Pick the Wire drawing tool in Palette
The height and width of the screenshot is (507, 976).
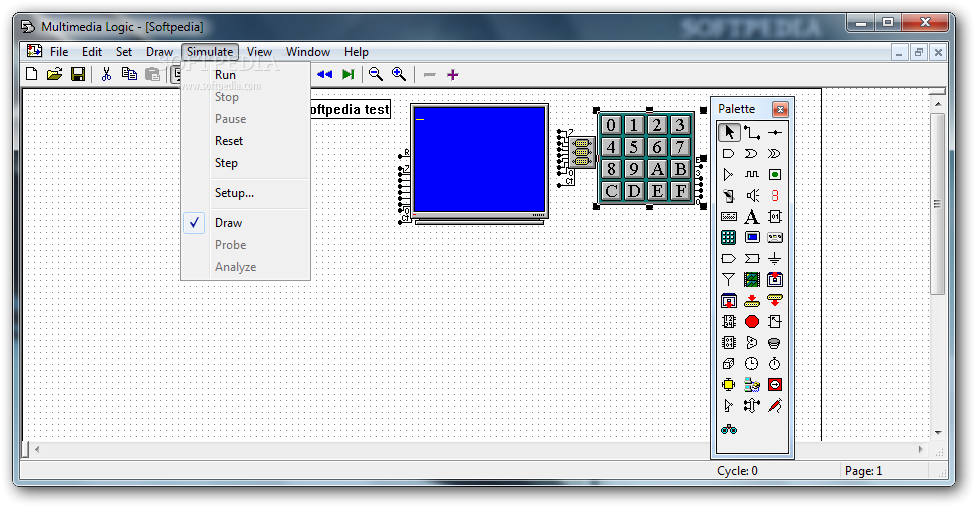pyautogui.click(x=752, y=133)
